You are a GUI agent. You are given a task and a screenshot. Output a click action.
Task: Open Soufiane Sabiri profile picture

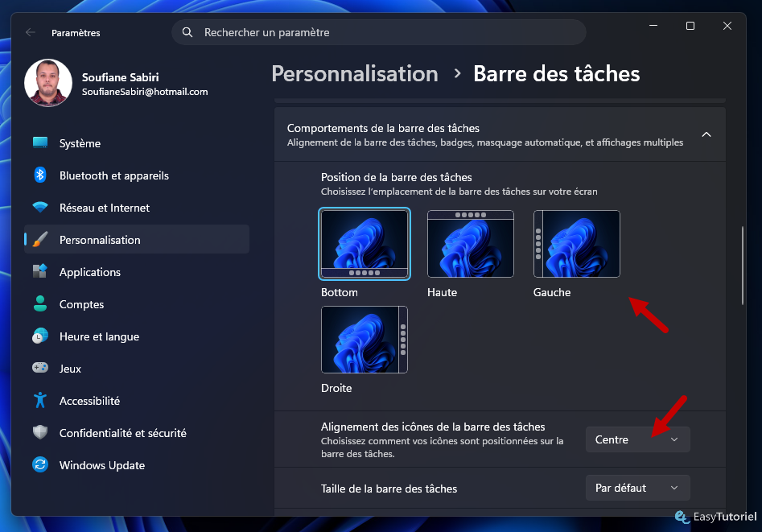click(x=48, y=83)
